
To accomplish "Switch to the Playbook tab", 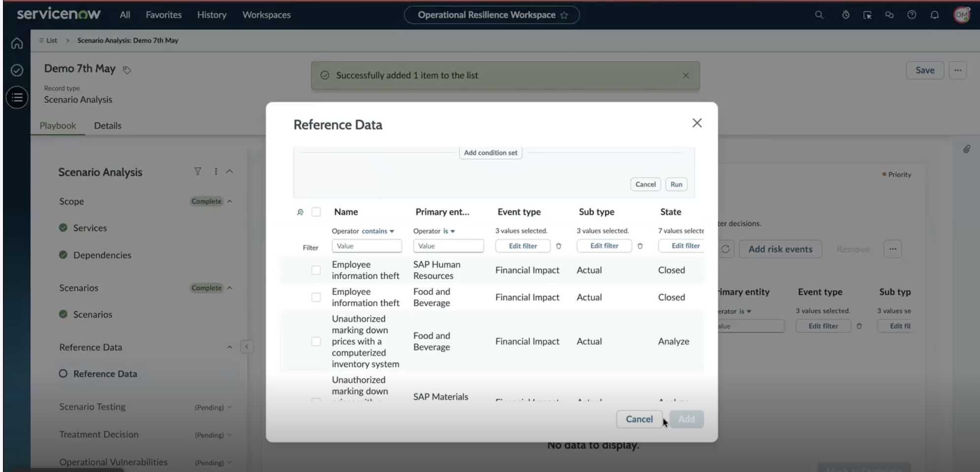I will (x=58, y=125).
